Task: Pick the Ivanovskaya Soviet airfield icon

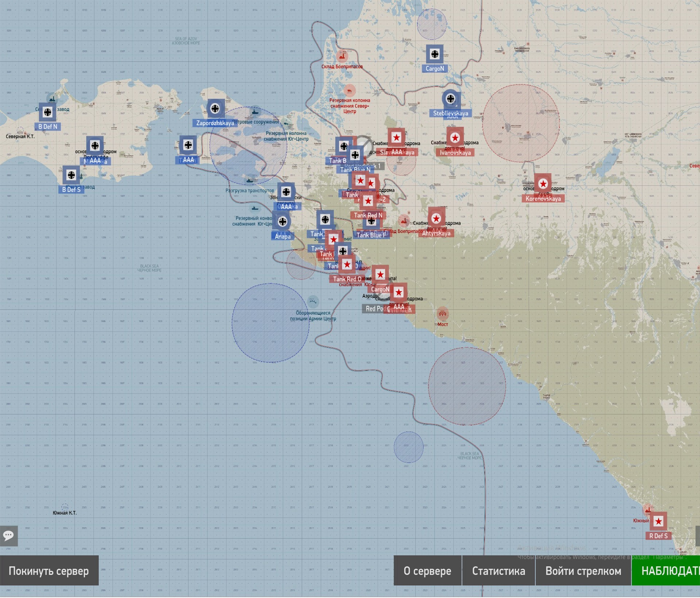Action: 455,138
